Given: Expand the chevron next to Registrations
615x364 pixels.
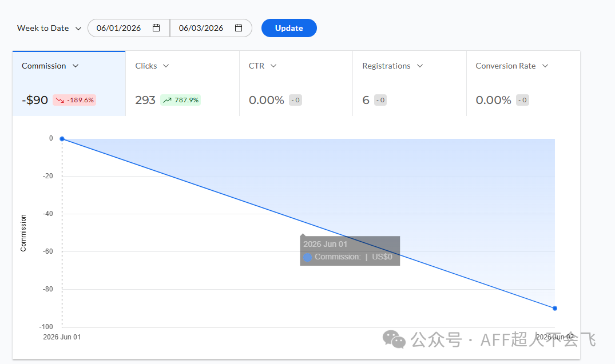Looking at the screenshot, I should tap(420, 66).
